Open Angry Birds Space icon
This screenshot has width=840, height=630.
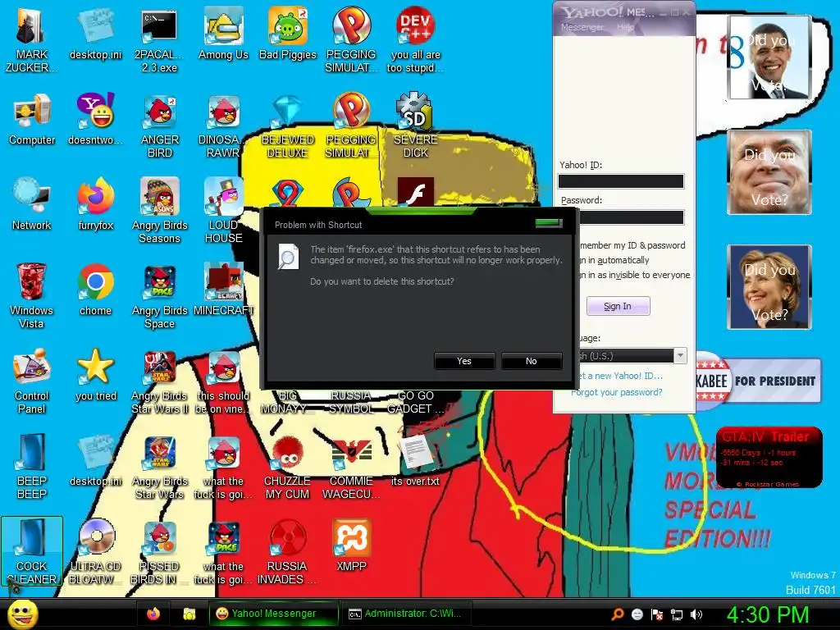[x=159, y=295]
